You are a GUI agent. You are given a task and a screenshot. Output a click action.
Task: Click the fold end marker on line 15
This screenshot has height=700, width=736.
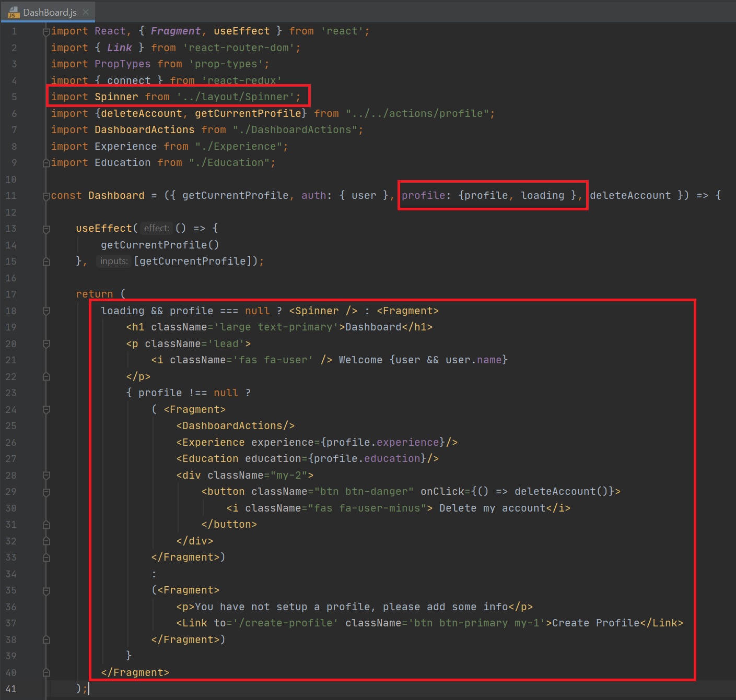[46, 262]
